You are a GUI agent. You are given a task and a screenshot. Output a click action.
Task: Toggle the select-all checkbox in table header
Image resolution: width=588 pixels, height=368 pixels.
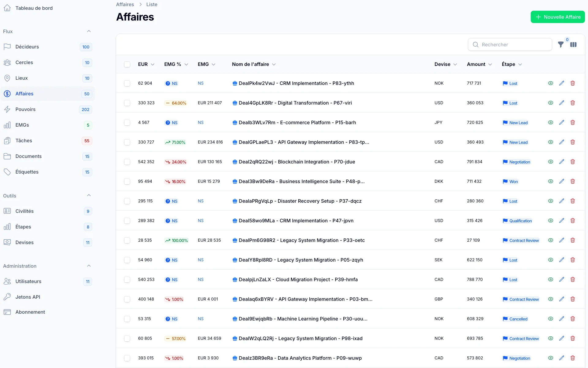127,64
